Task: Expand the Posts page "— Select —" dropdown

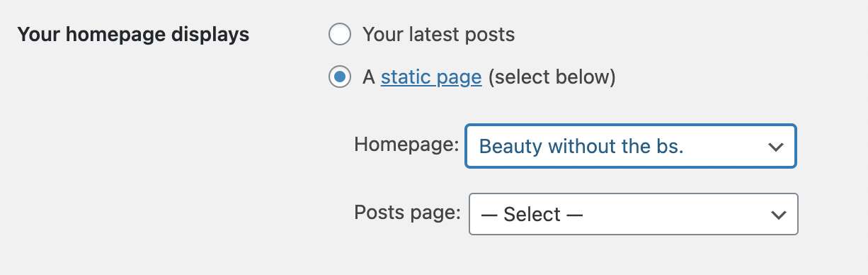Action: click(634, 214)
